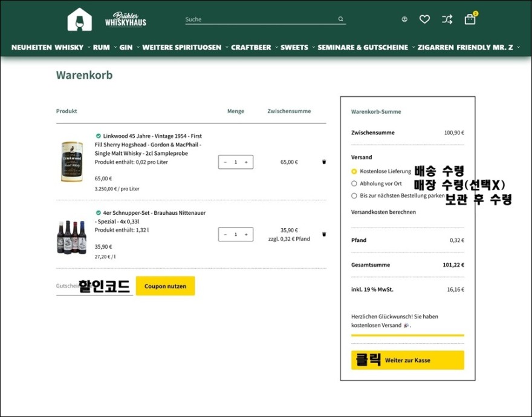Select Abholung vor Ort option
Screen dimensions: 532x417
tap(354, 183)
